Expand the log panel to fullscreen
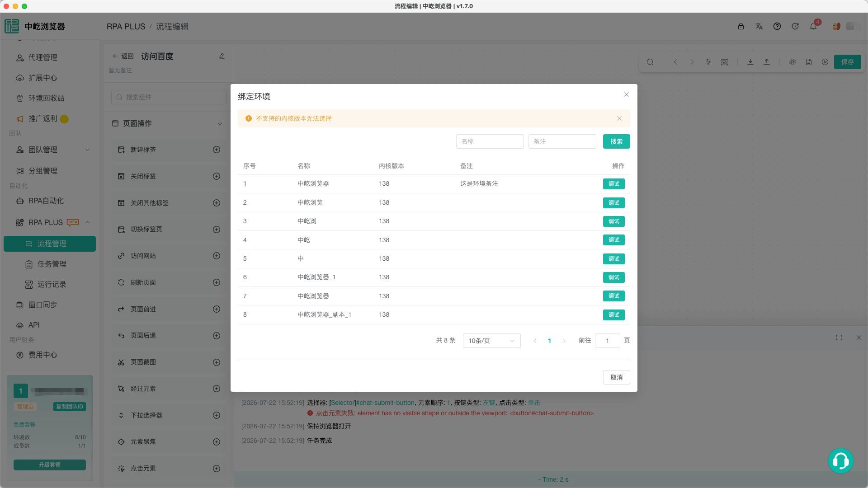Image resolution: width=868 pixels, height=488 pixels. [x=839, y=338]
